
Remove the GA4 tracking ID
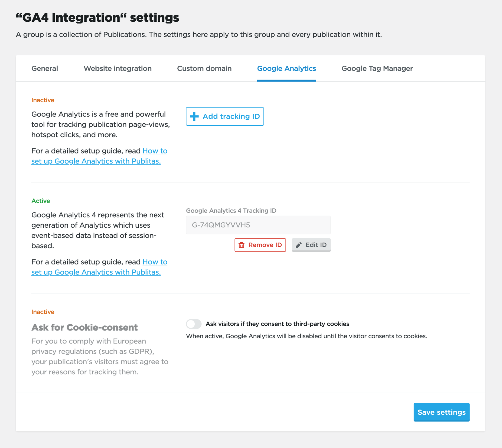(260, 245)
